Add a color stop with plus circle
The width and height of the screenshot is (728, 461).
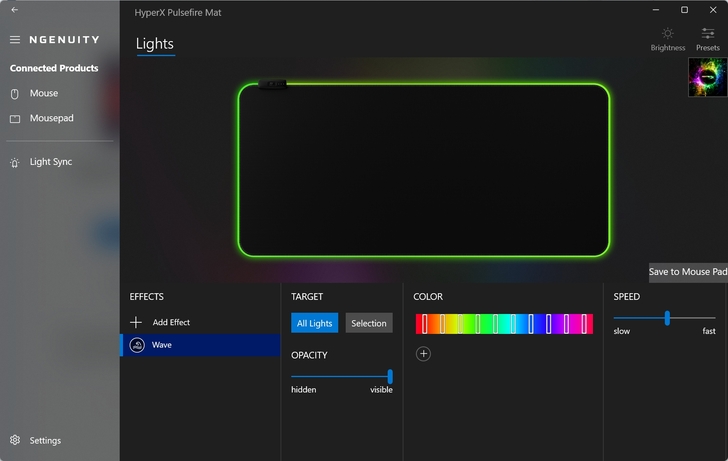point(423,353)
